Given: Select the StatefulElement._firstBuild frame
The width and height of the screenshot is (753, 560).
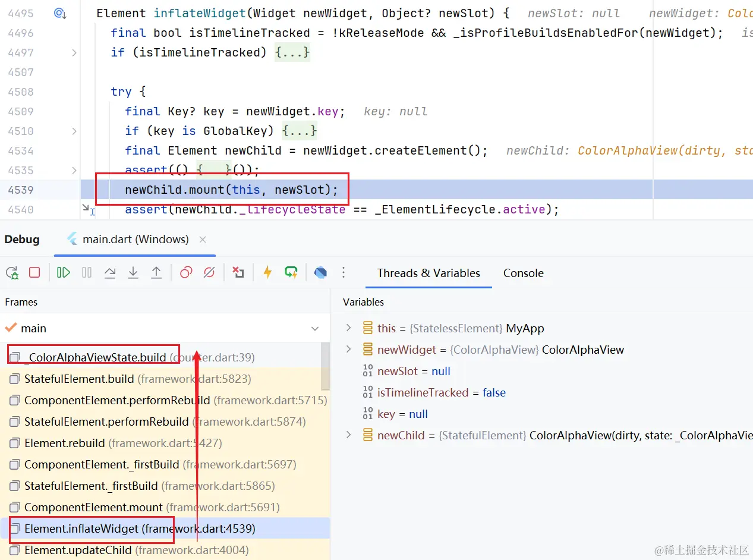Looking at the screenshot, I should tap(165, 486).
